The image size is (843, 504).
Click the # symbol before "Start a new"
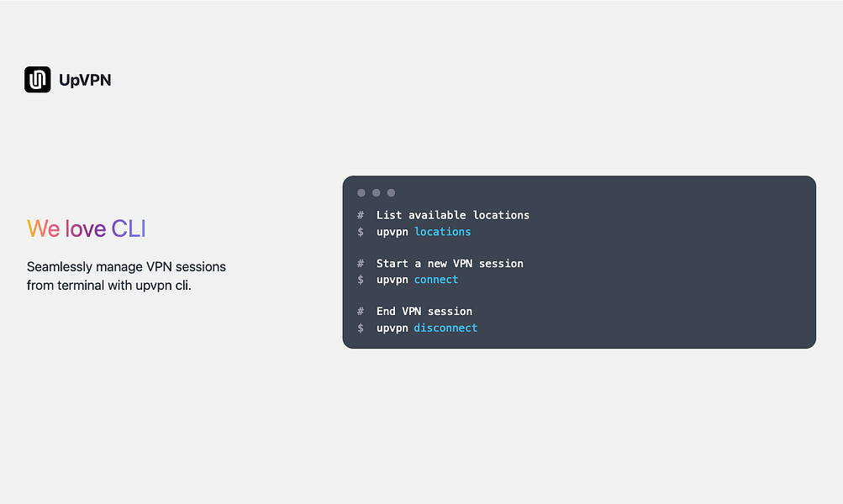361,264
